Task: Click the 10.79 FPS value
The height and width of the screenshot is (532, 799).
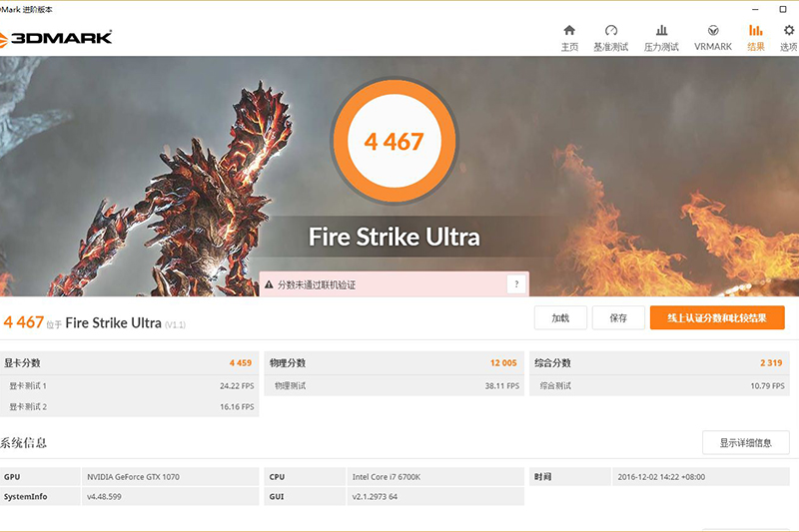Action: click(767, 386)
